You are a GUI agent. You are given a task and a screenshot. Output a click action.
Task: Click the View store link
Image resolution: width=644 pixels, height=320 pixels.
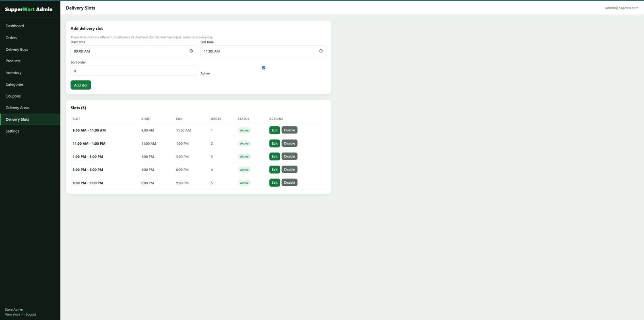[14, 314]
